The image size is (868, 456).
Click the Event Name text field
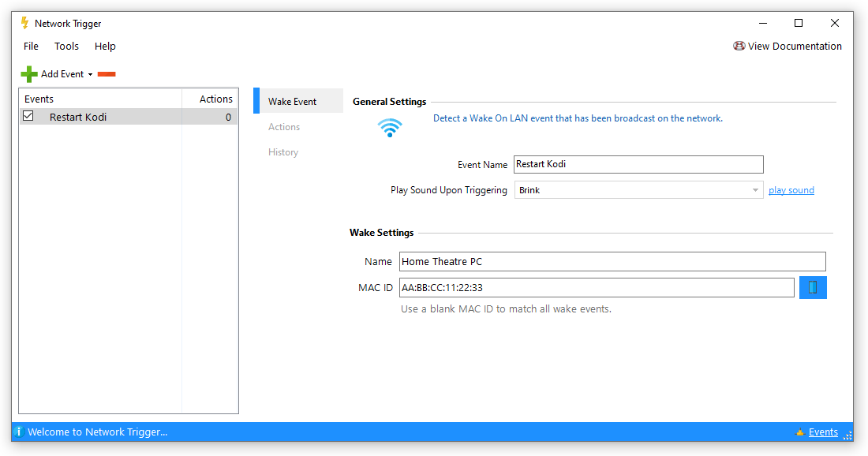click(638, 164)
